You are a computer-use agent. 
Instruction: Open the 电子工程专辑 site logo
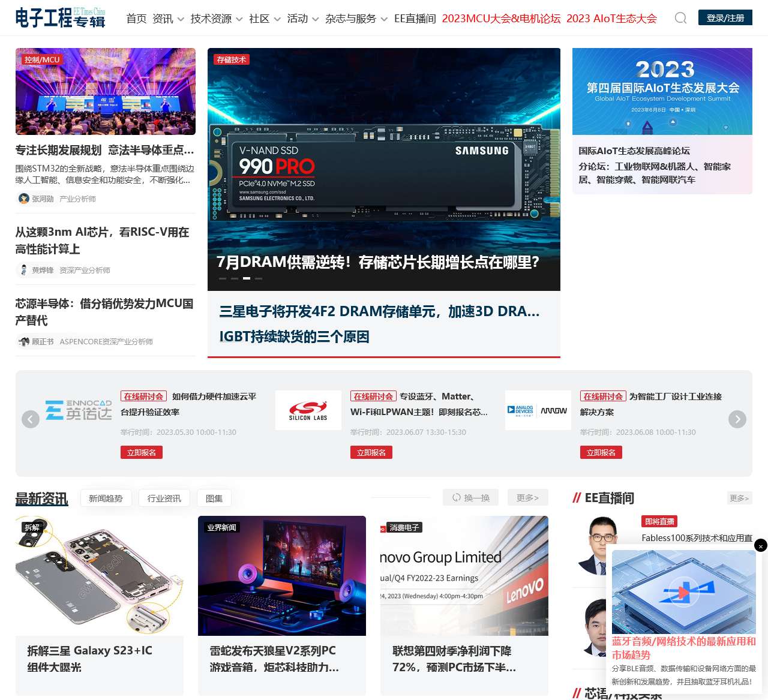[x=60, y=18]
